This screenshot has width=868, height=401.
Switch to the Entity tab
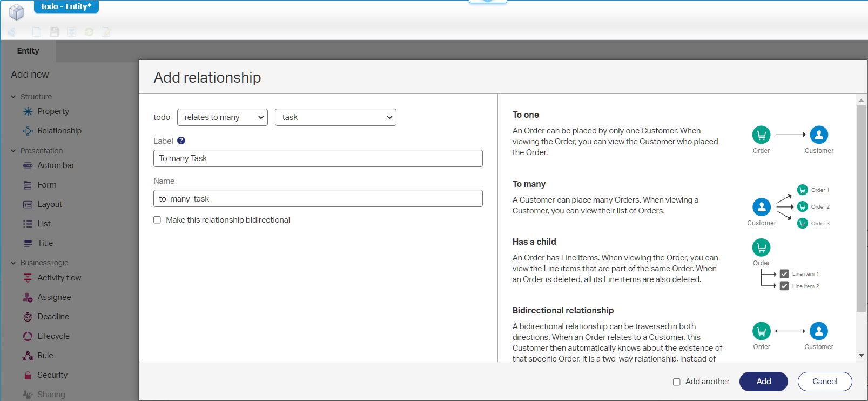pos(28,51)
